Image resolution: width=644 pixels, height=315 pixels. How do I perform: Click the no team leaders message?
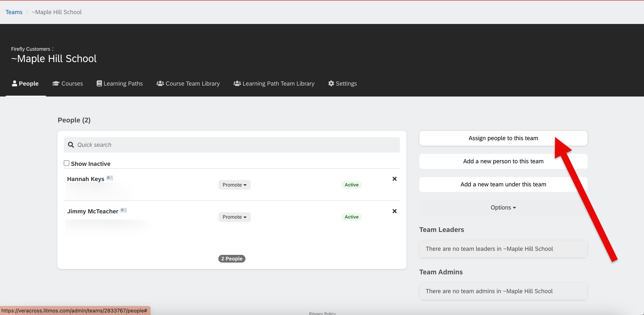[x=503, y=249]
